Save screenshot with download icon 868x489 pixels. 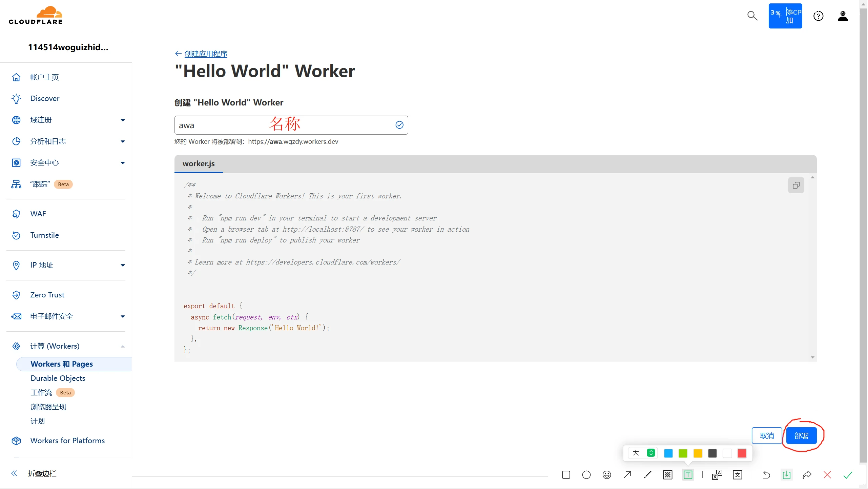tap(786, 475)
